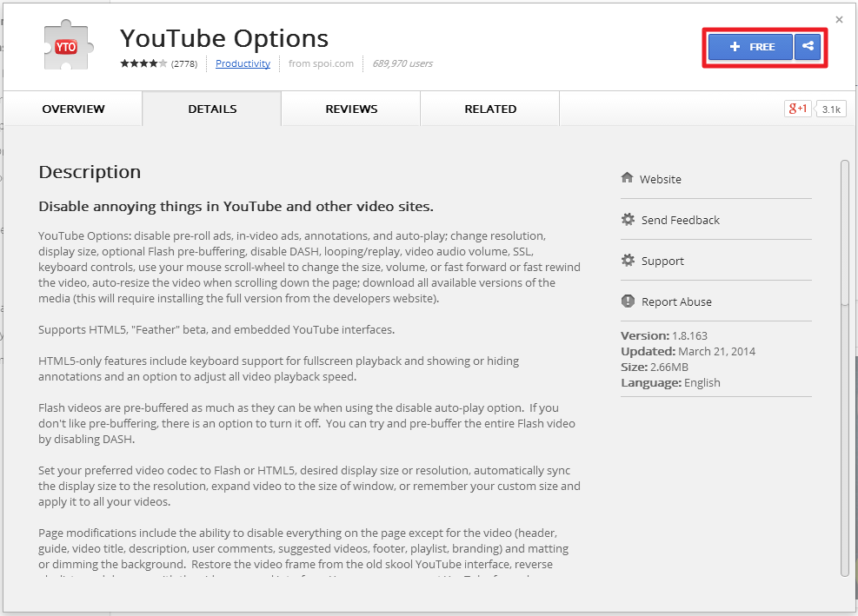Click the 'from spoi.com' text
The height and width of the screenshot is (616, 858).
(x=321, y=63)
